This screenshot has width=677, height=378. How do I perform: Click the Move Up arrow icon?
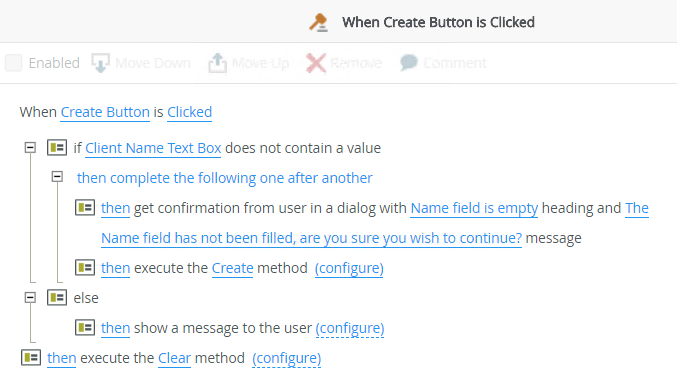pos(217,63)
